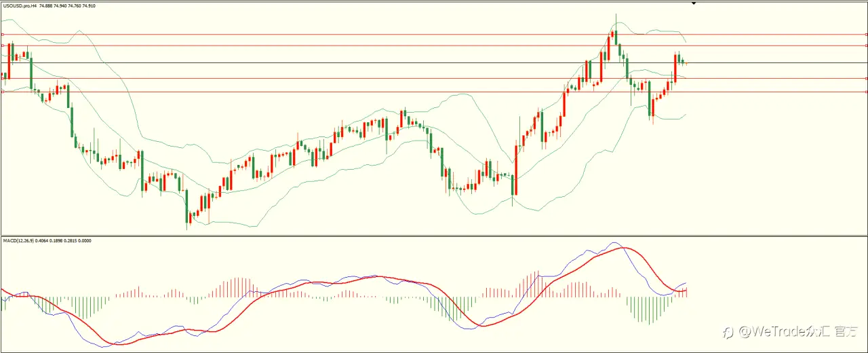Select the lowest red horizontal line
The height and width of the screenshot is (353, 868).
[434, 92]
